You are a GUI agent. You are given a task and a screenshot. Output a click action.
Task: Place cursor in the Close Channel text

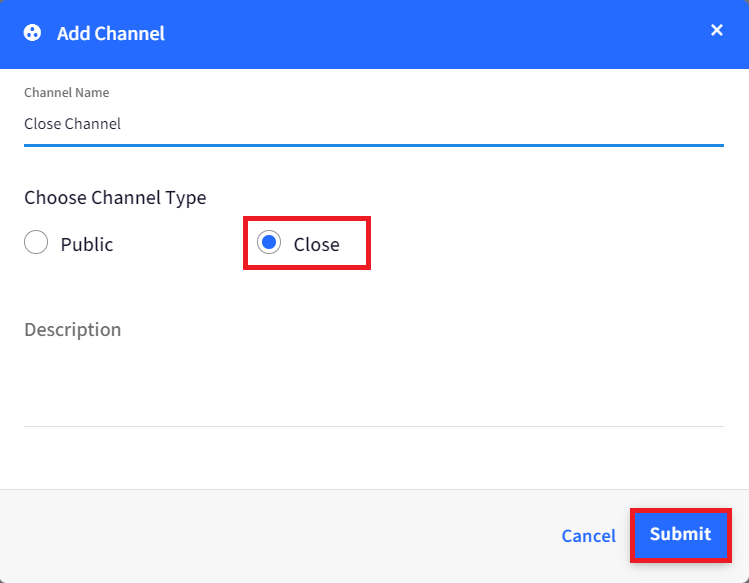point(73,124)
